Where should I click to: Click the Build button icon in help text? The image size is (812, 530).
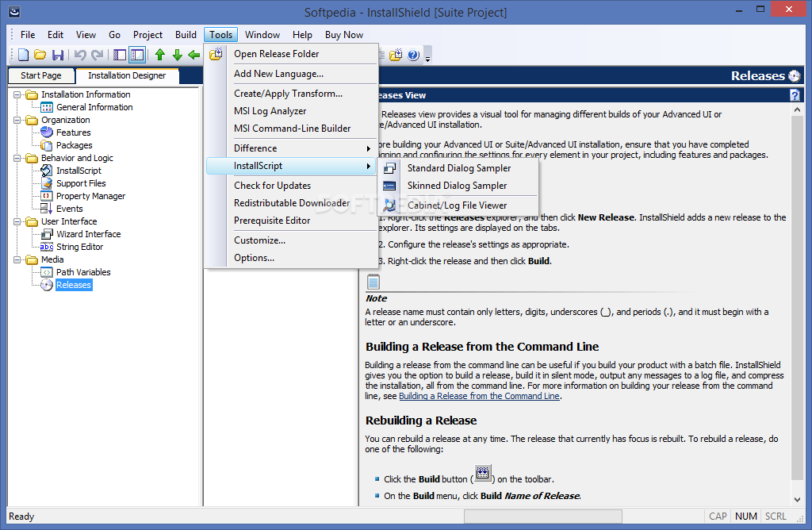(x=483, y=474)
